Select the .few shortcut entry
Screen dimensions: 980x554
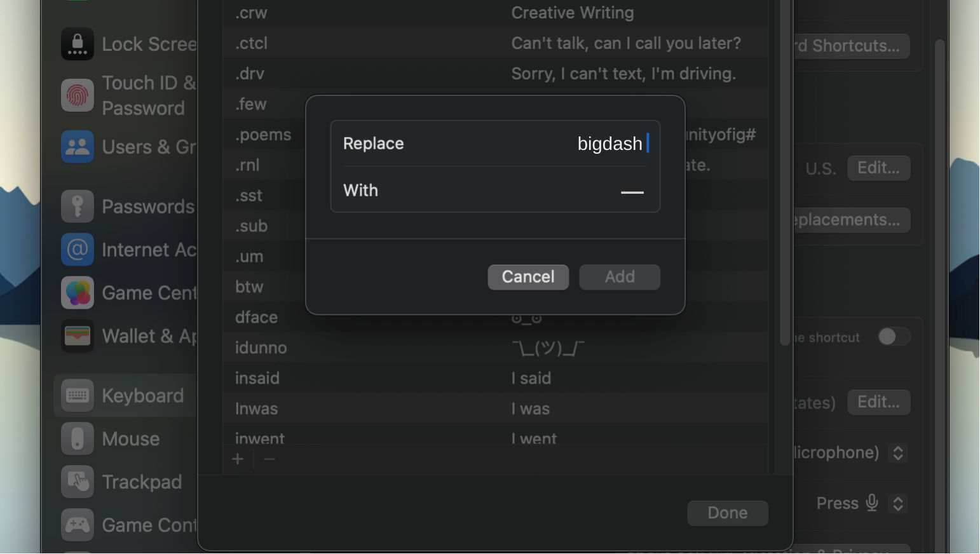(x=251, y=104)
